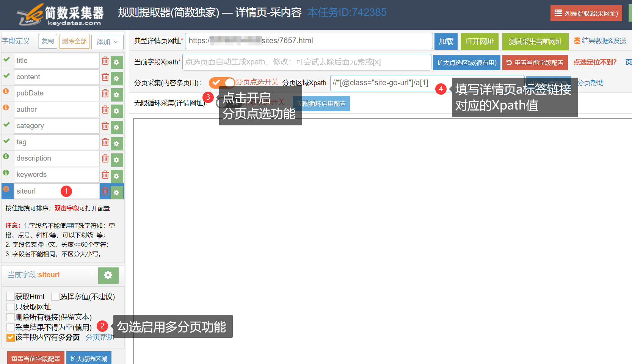
Task: Check 删除所有链接(保留文本) checkbox
Action: click(x=11, y=317)
